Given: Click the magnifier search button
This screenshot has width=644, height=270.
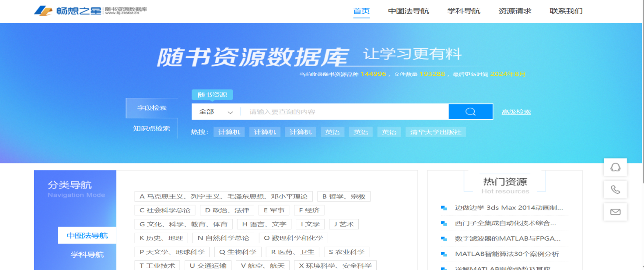Looking at the screenshot, I should pyautogui.click(x=470, y=112).
